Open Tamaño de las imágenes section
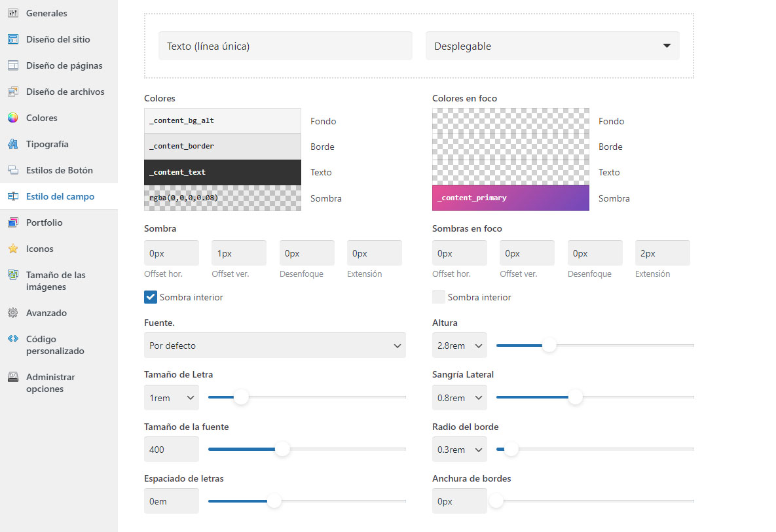776x532 pixels. pyautogui.click(x=59, y=281)
